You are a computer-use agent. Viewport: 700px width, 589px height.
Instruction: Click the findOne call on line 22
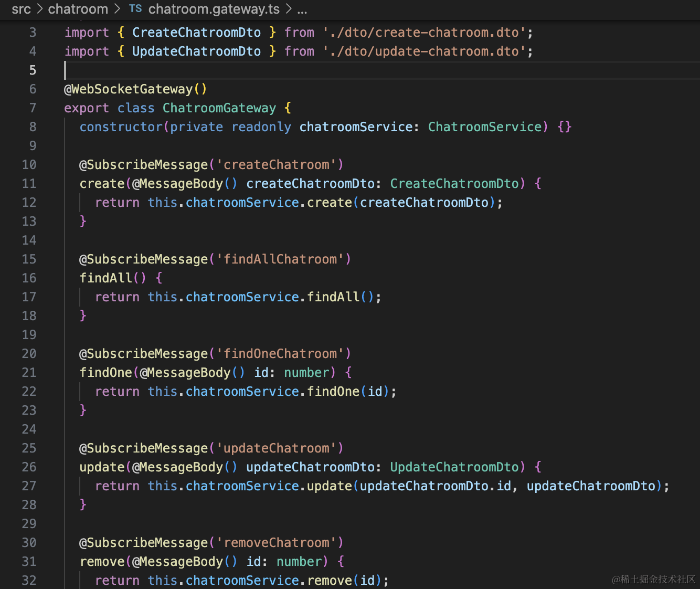pyautogui.click(x=333, y=392)
